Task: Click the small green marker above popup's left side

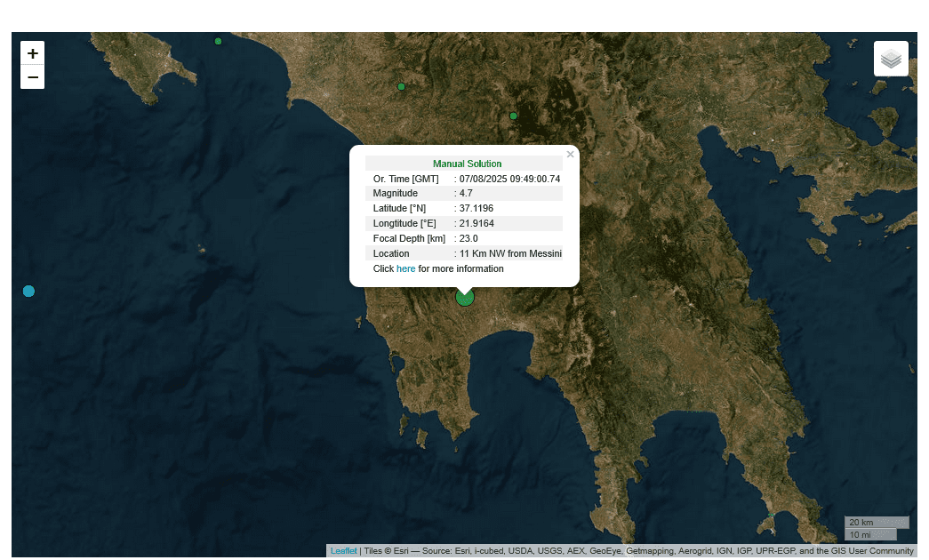Action: pyautogui.click(x=401, y=86)
